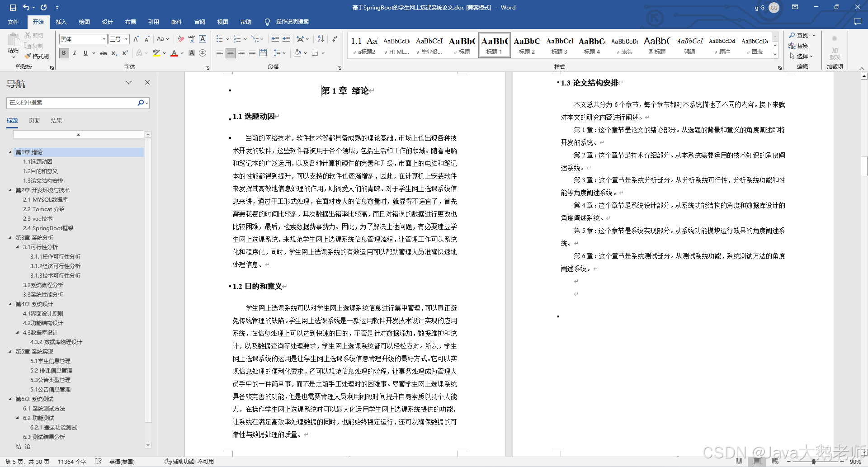
Task: Undo the last action
Action: pyautogui.click(x=26, y=7)
